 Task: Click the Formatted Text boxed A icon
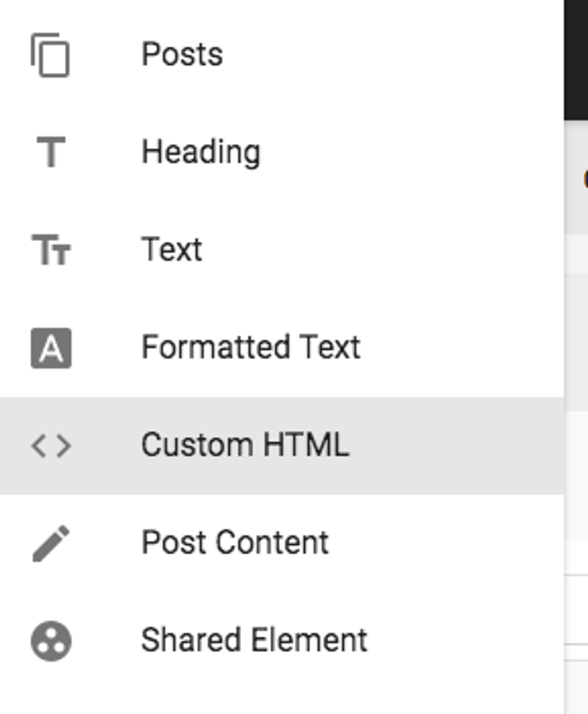[51, 348]
